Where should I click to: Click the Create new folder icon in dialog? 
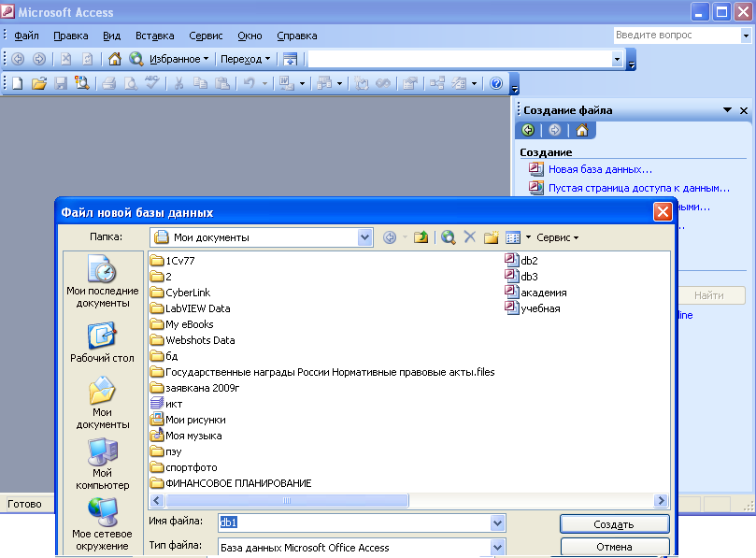tap(492, 237)
